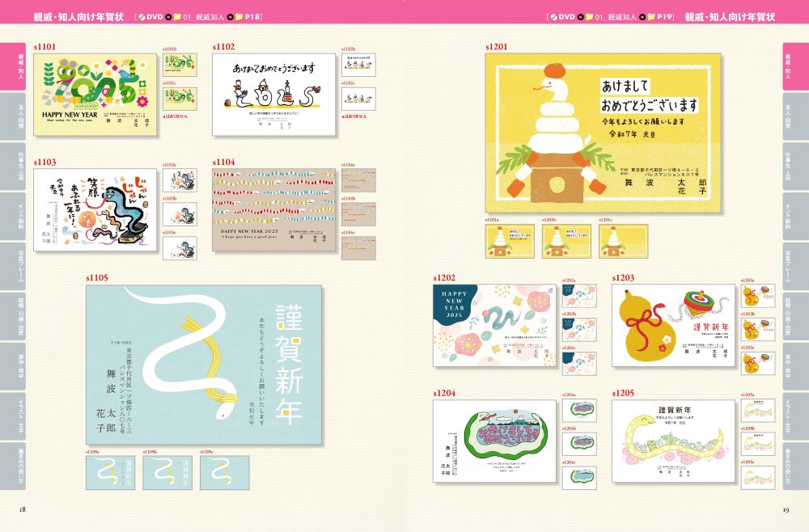809x532 pixels.
Task: Select the s1203 gourd and spinning top card
Action: (x=673, y=325)
